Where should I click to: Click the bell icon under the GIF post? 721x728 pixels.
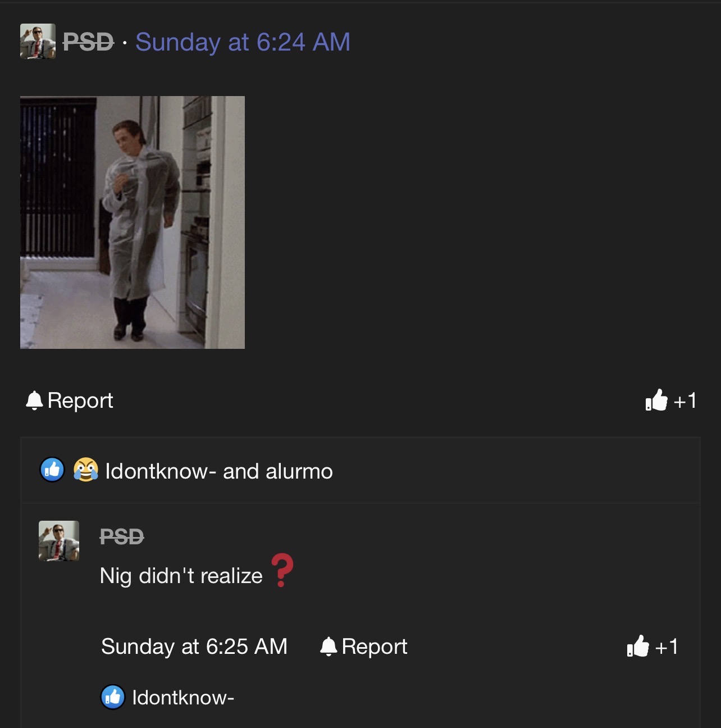[34, 401]
